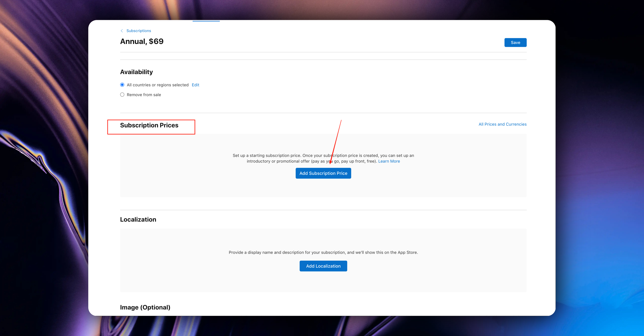Viewport: 644px width, 336px height.
Task: Edit the availability countries list
Action: [x=195, y=85]
